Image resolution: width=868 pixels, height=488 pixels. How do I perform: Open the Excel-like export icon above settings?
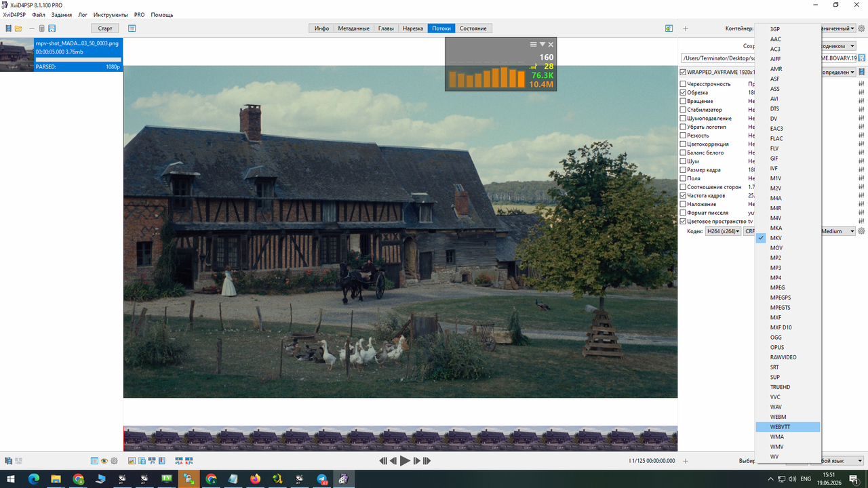click(x=669, y=28)
